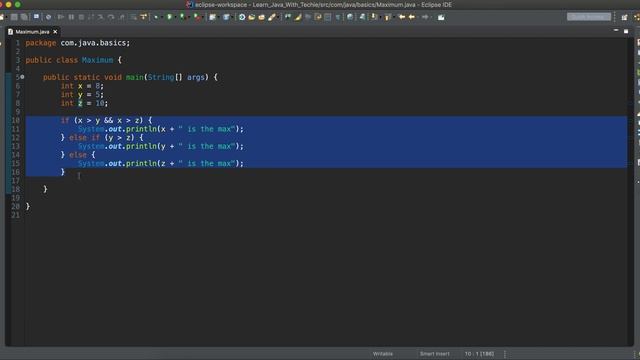The height and width of the screenshot is (360, 640).
Task: Click line number 21 in the gutter
Action: click(16, 215)
